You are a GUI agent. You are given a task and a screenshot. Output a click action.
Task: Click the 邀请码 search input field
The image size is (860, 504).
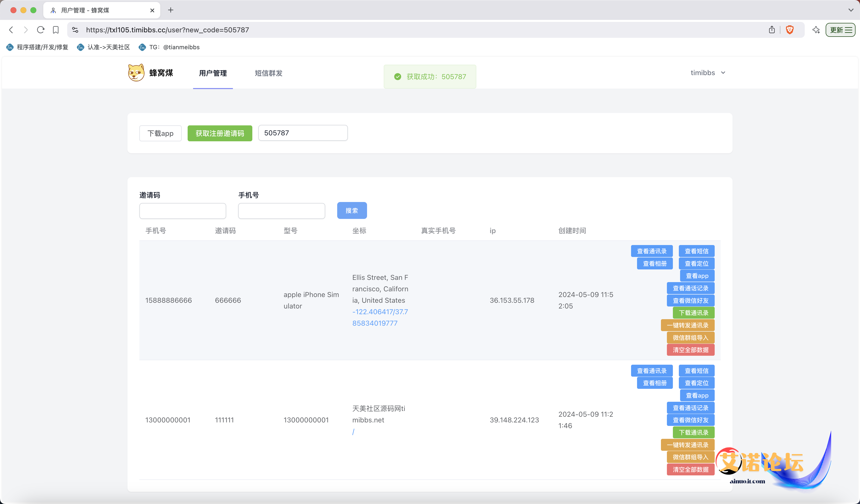[183, 211]
